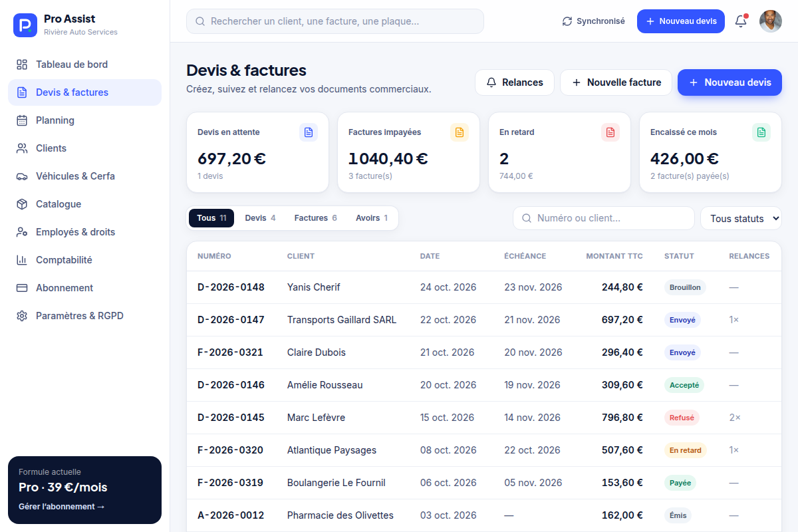Focus the top global search field
This screenshot has height=532, width=798.
click(335, 21)
